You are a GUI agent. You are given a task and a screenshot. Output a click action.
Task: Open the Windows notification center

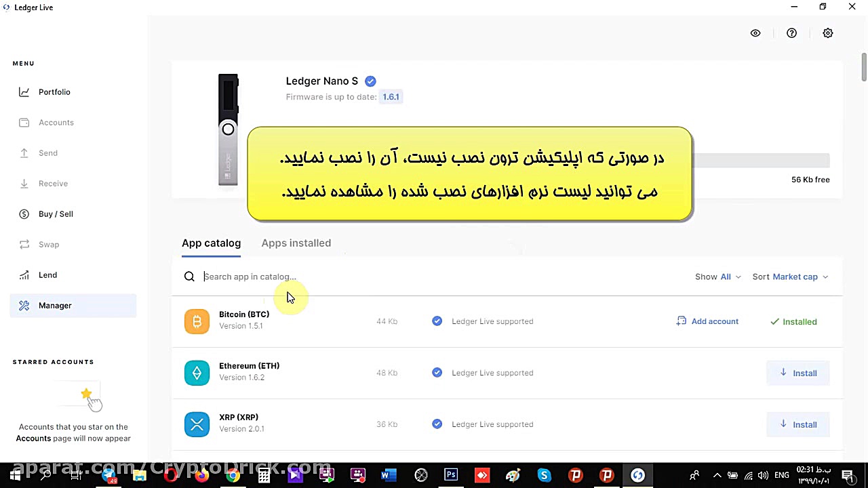846,476
